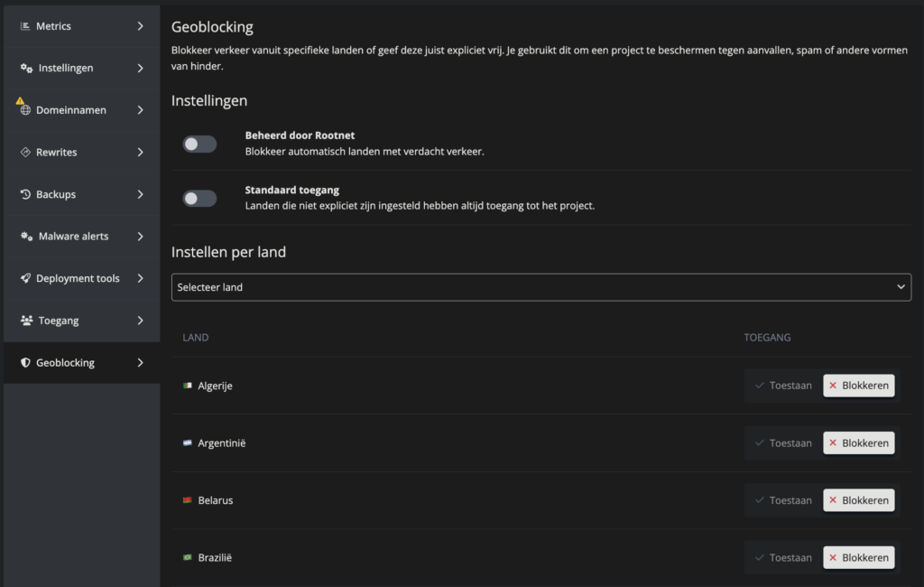
Task: Open the Malware alerts menu item
Action: tap(81, 236)
